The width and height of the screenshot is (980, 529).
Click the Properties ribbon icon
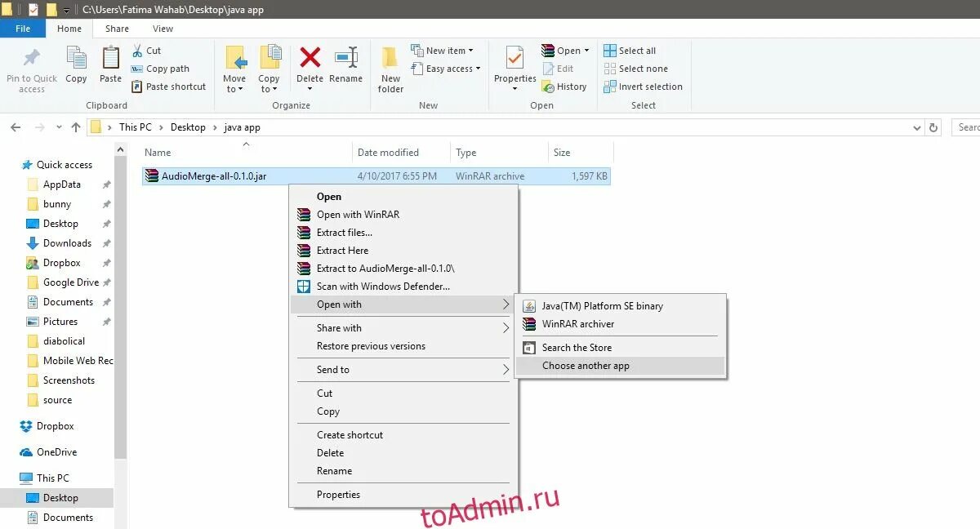tap(514, 59)
